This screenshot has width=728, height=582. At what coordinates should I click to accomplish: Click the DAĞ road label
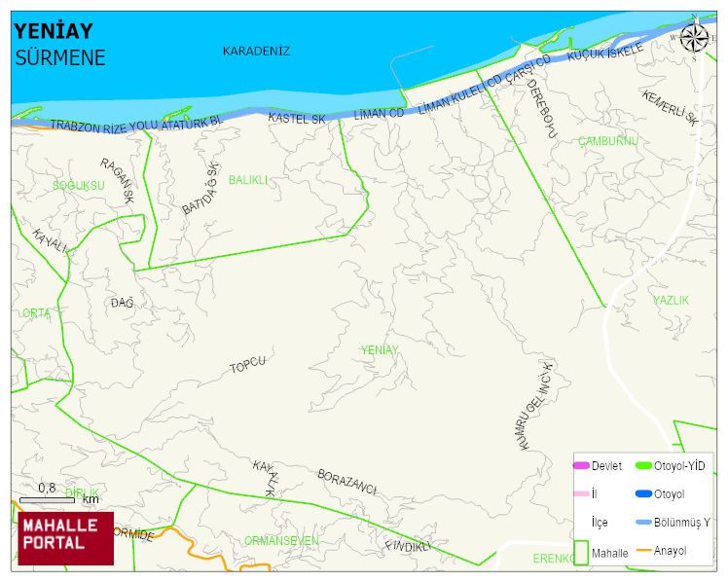pyautogui.click(x=122, y=303)
